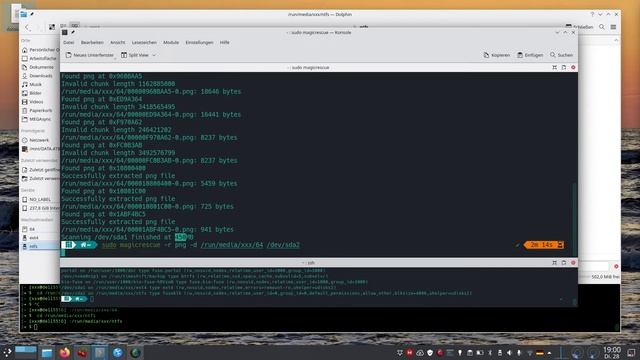640x360 pixels.
Task: Select NO_LABEL device in Dolphin
Action: pos(40,200)
